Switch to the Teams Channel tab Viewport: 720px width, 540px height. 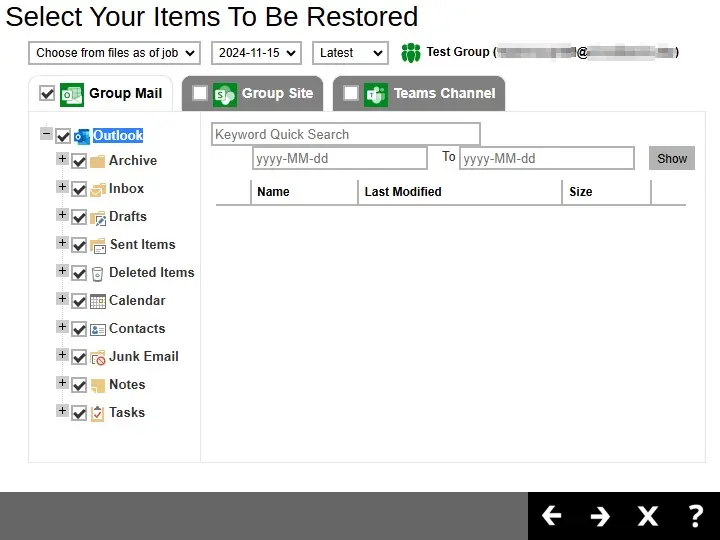pos(443,93)
